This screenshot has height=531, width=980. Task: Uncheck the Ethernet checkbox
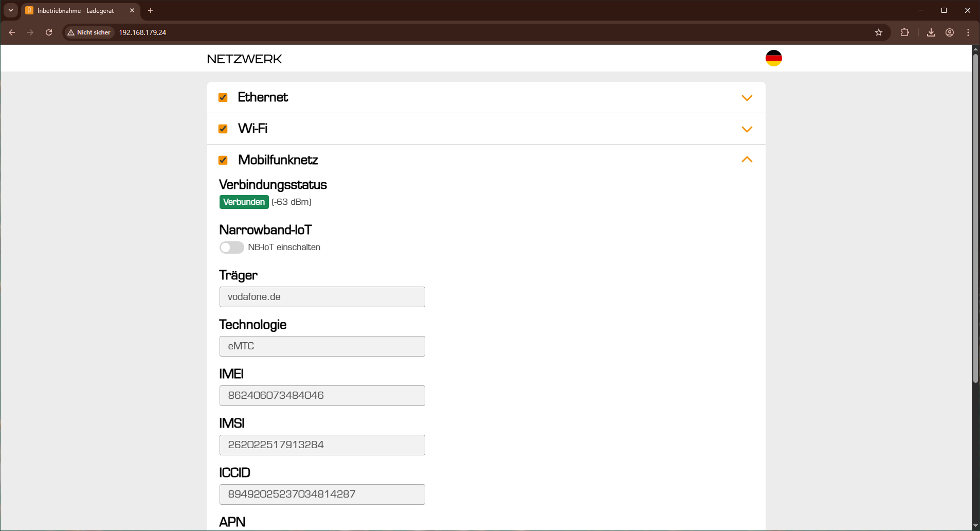223,98
